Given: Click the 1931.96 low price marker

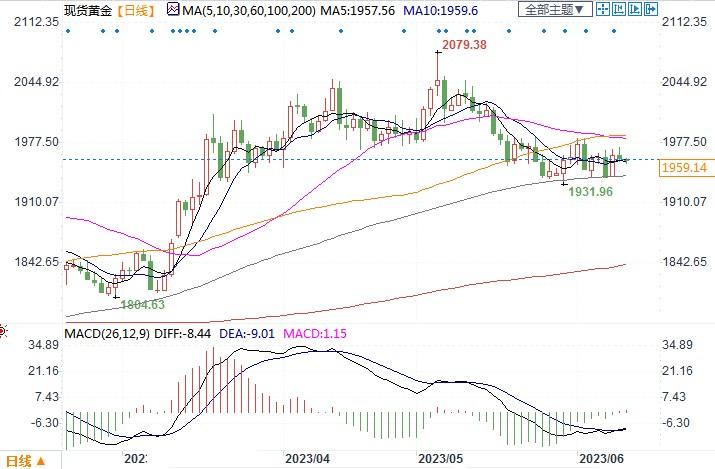Looking at the screenshot, I should click(591, 191).
